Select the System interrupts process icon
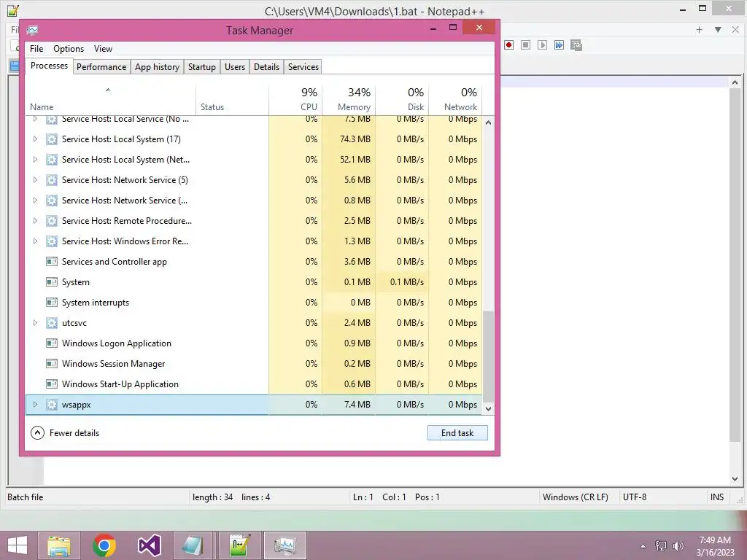Screen dimensions: 747x560 (x=52, y=303)
